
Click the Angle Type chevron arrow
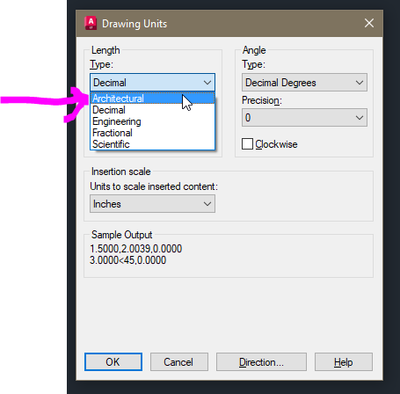click(x=359, y=82)
